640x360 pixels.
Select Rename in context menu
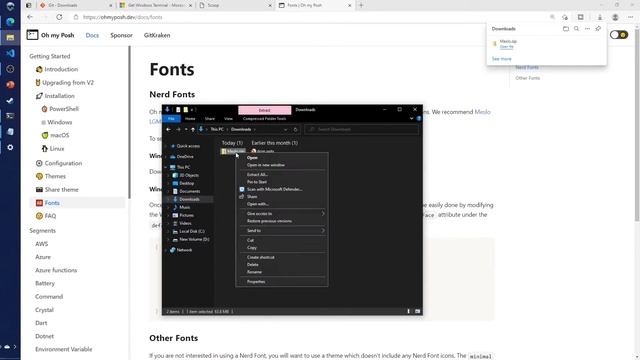coord(281,272)
